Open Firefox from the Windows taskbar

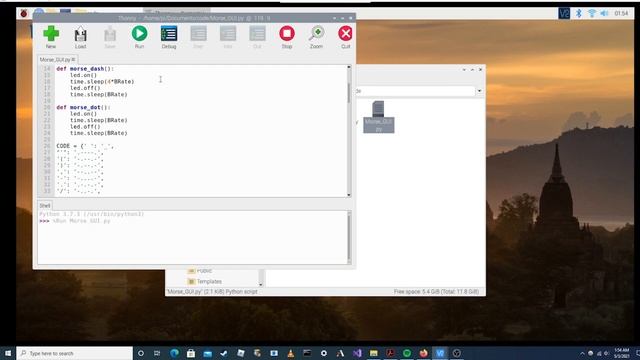[423, 353]
